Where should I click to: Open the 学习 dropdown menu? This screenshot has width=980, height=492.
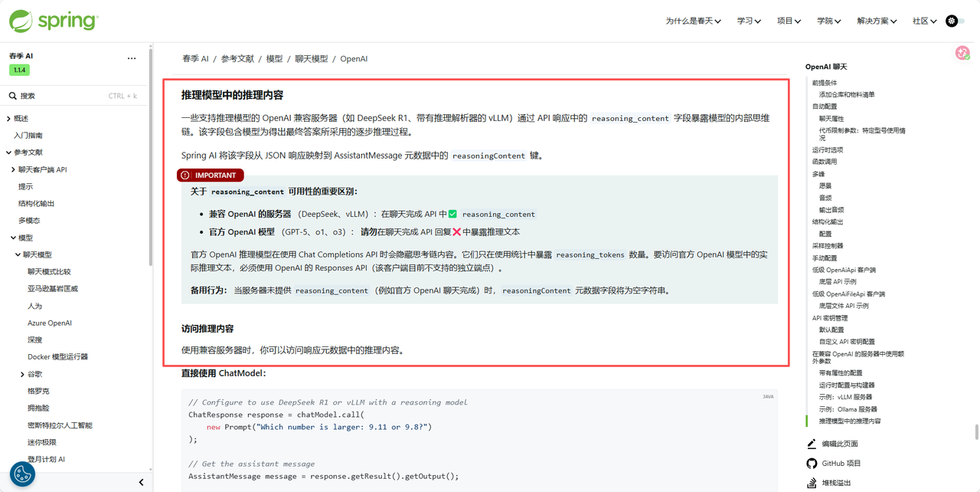pos(749,21)
